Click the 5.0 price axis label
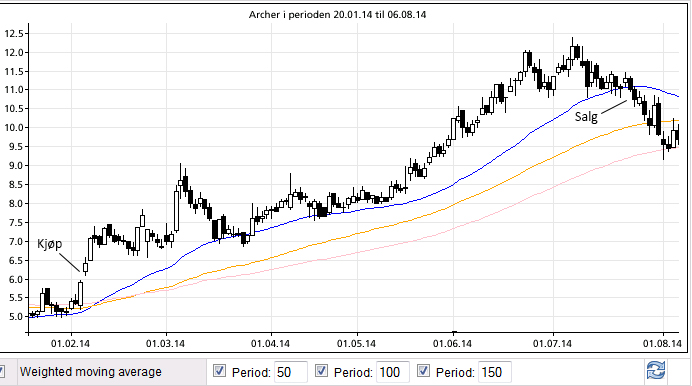This screenshot has width=692, height=386. 16,317
